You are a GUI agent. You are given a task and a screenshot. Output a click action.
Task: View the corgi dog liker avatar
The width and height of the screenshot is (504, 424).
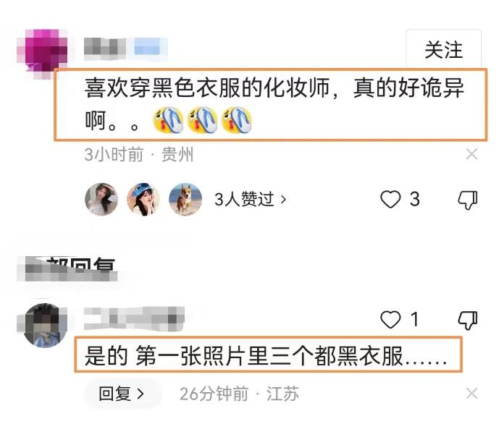(185, 199)
